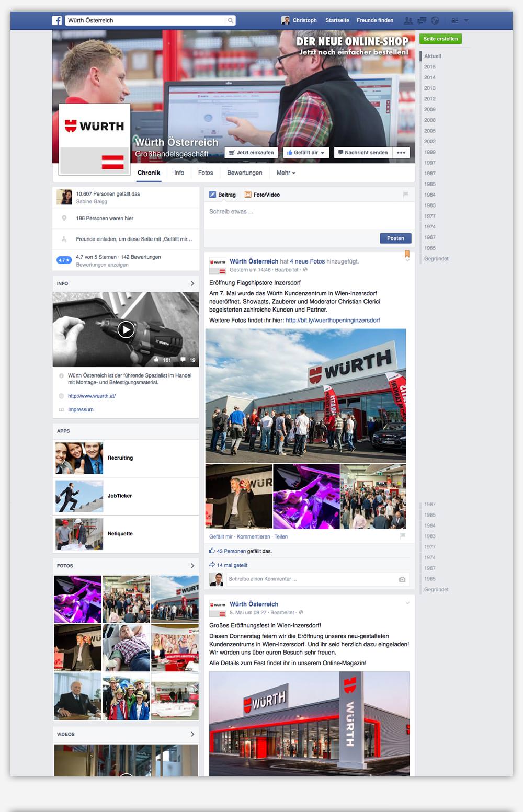This screenshot has width=523, height=812.
Task: Click the Impressum link
Action: (81, 409)
